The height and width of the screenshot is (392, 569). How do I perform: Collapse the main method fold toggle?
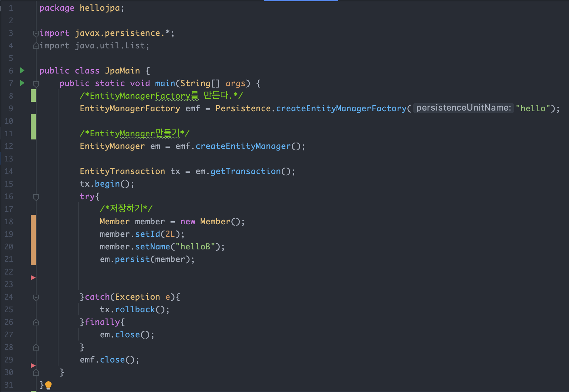click(x=36, y=84)
